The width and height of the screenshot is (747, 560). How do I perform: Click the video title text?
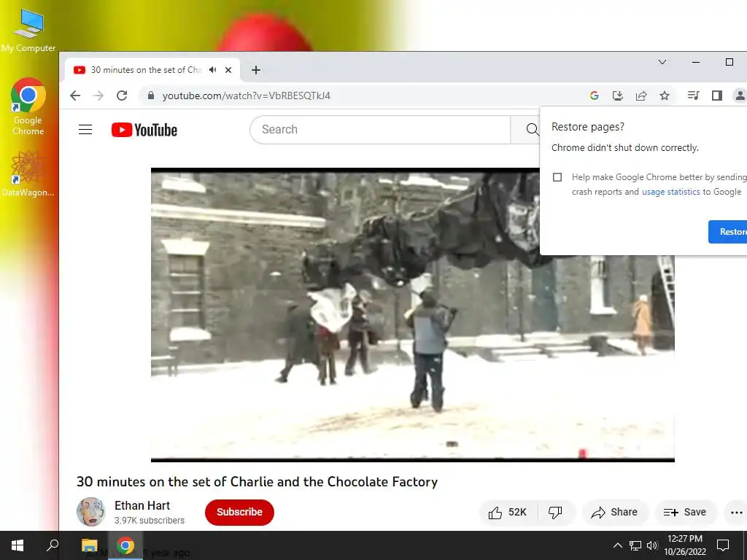pos(258,482)
